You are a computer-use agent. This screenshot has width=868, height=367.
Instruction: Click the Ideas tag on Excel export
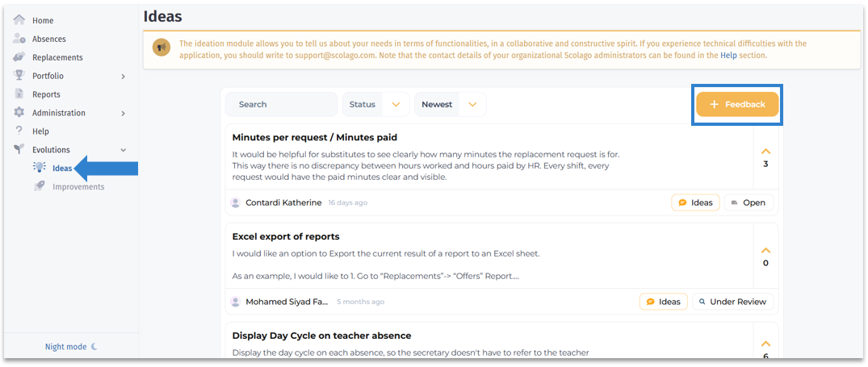663,302
